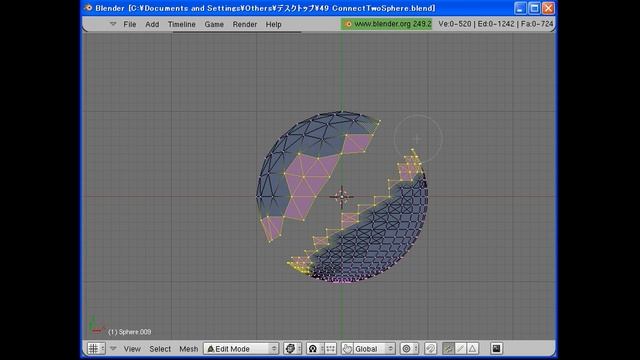Open the Edit Mode dropdown

tap(241, 349)
